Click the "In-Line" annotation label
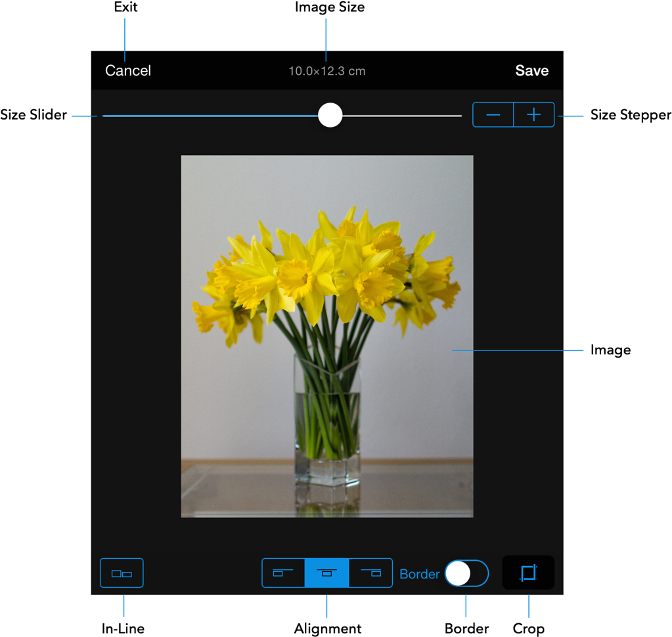 123,628
